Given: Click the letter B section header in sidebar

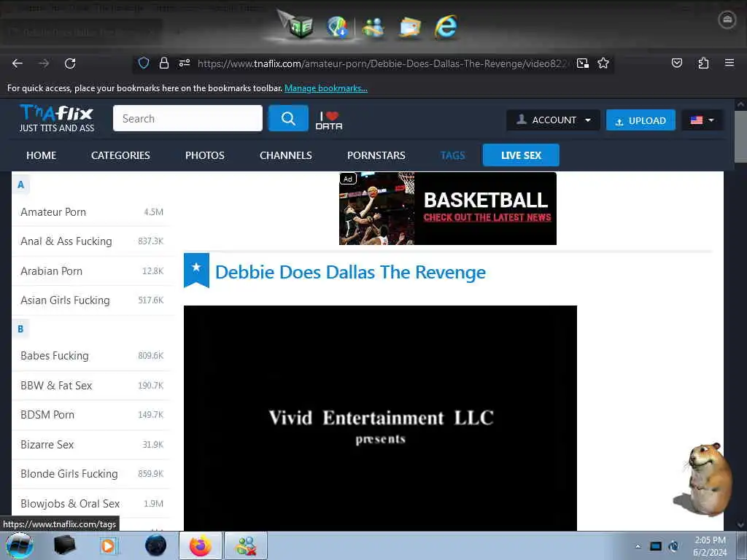Looking at the screenshot, I should [20, 329].
